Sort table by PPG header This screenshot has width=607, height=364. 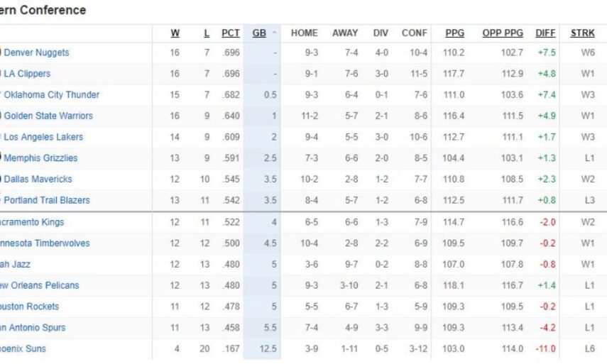454,33
